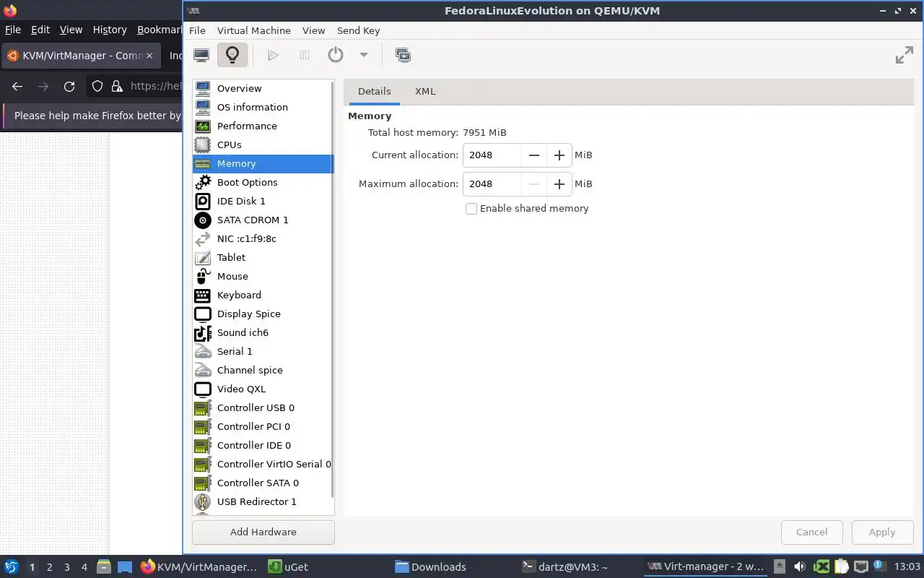Go back in Firefox
The height and width of the screenshot is (578, 924).
(17, 86)
